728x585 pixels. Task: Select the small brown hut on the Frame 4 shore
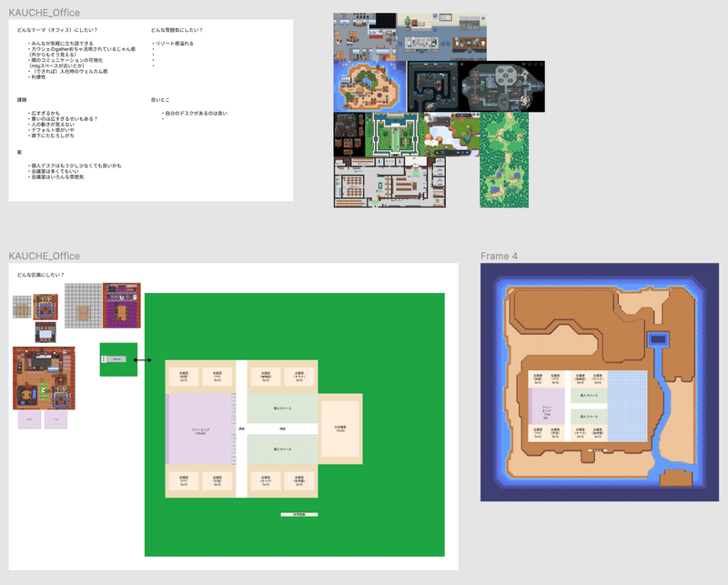pos(676,479)
